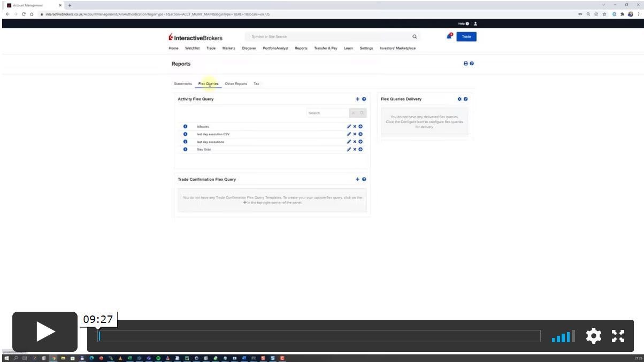Viewport: 644px width, 362px height.
Task: Reload the browser page
Action: coord(24,14)
